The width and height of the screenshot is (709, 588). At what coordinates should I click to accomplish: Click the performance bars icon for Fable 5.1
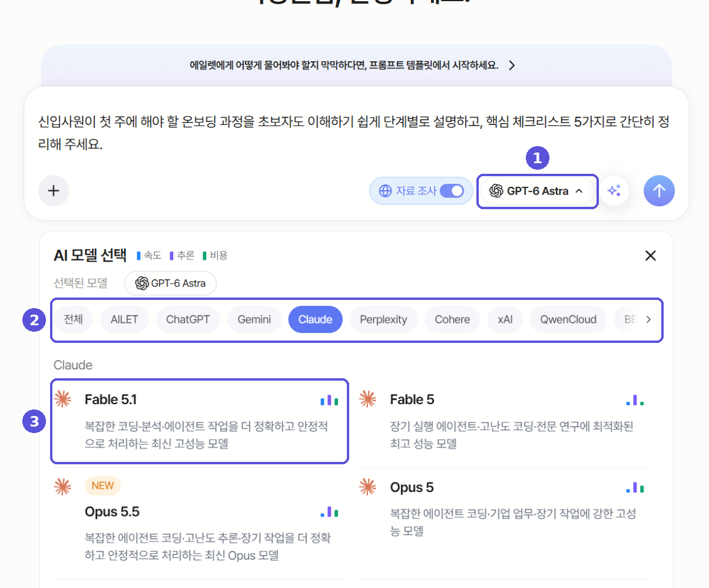(x=329, y=400)
